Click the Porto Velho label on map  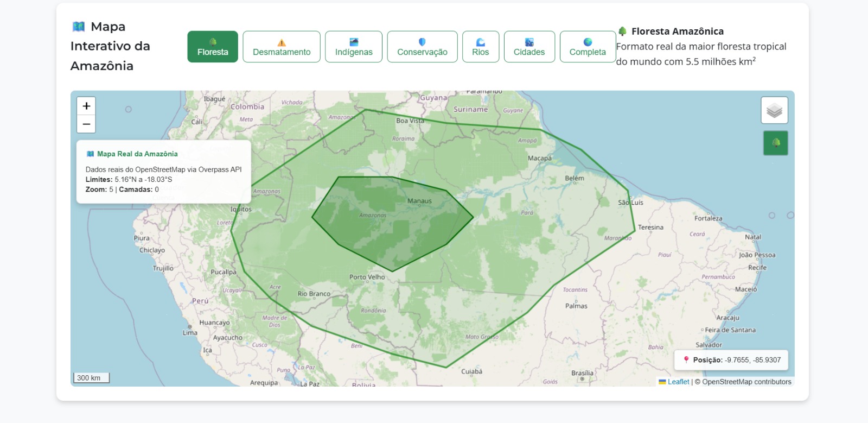click(x=367, y=277)
